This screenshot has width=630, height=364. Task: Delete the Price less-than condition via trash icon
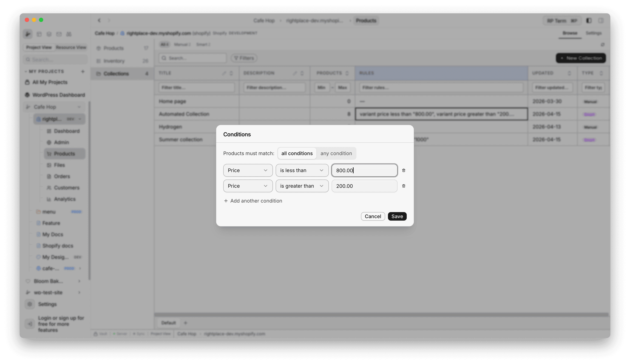(x=404, y=170)
